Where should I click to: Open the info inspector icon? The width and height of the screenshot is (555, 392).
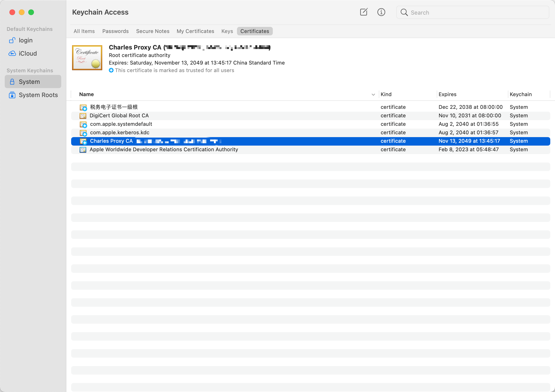click(x=381, y=12)
